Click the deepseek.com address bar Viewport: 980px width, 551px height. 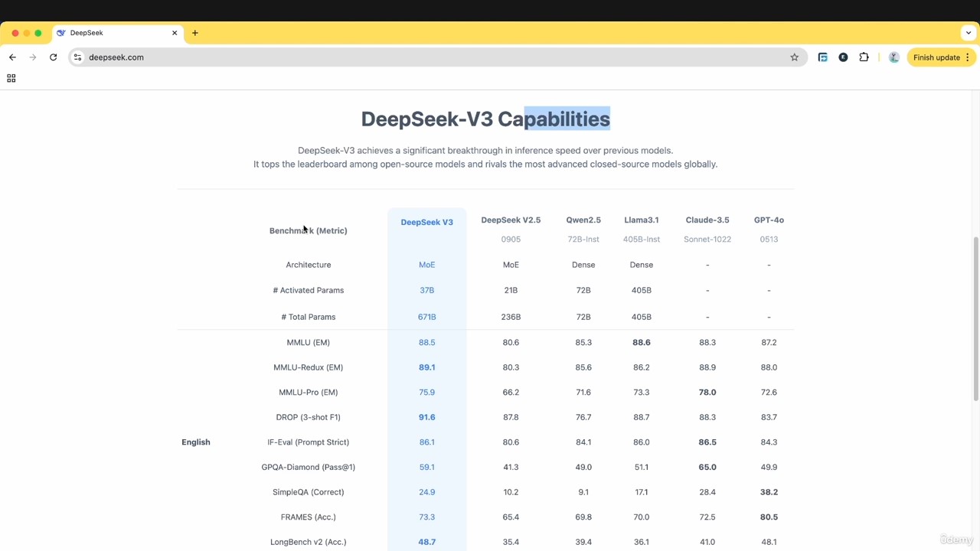(436, 57)
